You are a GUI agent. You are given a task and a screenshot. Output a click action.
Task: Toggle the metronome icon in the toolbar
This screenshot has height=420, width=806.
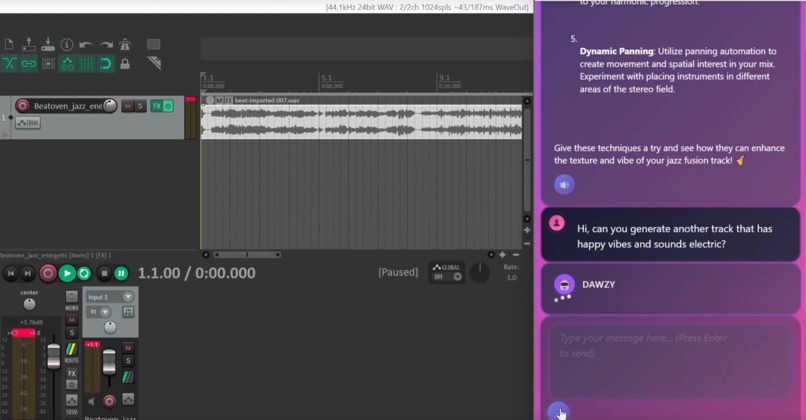click(125, 45)
